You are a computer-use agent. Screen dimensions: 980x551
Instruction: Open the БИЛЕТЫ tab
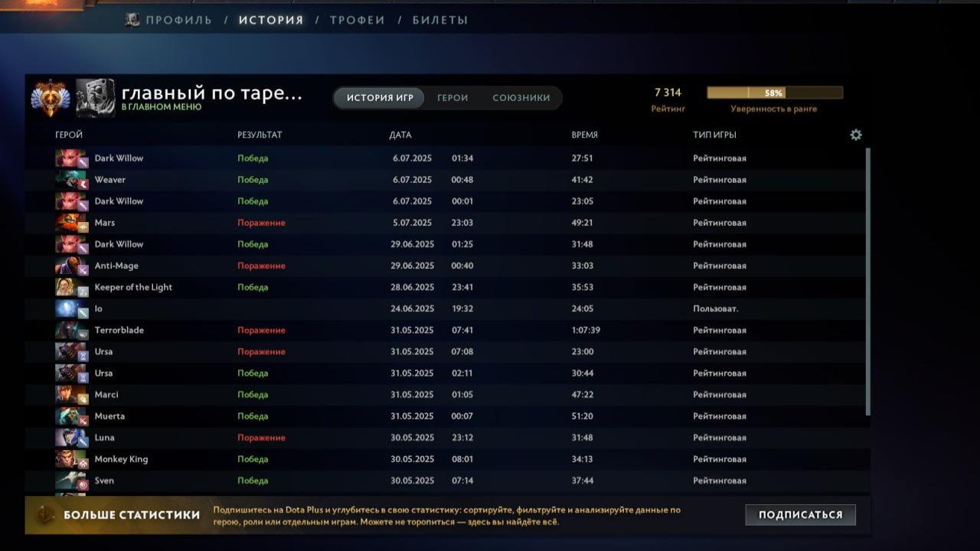[440, 20]
